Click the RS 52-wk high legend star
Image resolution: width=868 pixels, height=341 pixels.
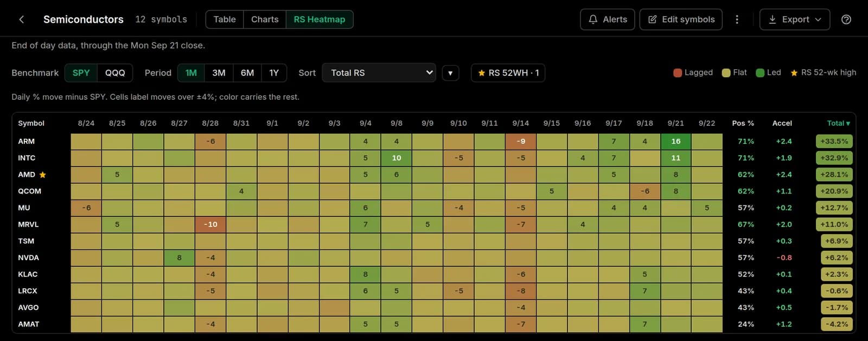794,73
